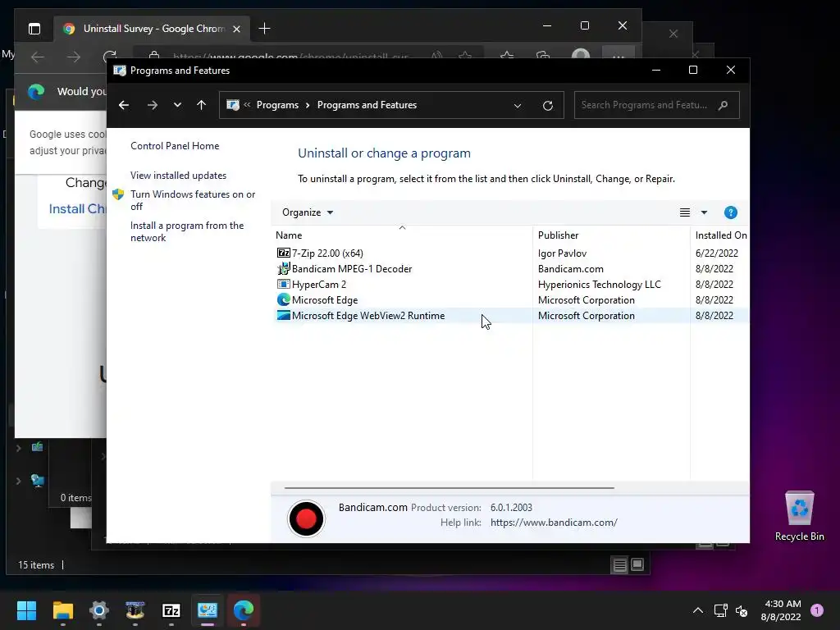Open the clock showing 4:30 AM
840x630 pixels.
(781, 610)
